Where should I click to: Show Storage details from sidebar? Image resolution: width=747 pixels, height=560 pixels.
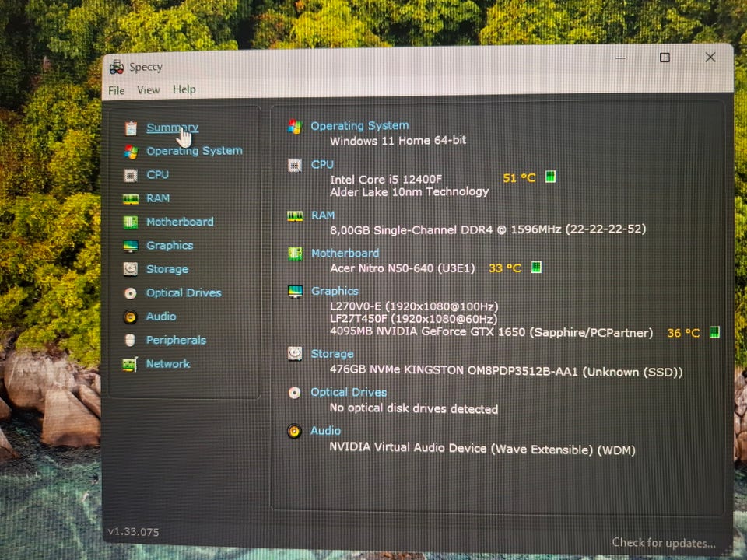167,269
